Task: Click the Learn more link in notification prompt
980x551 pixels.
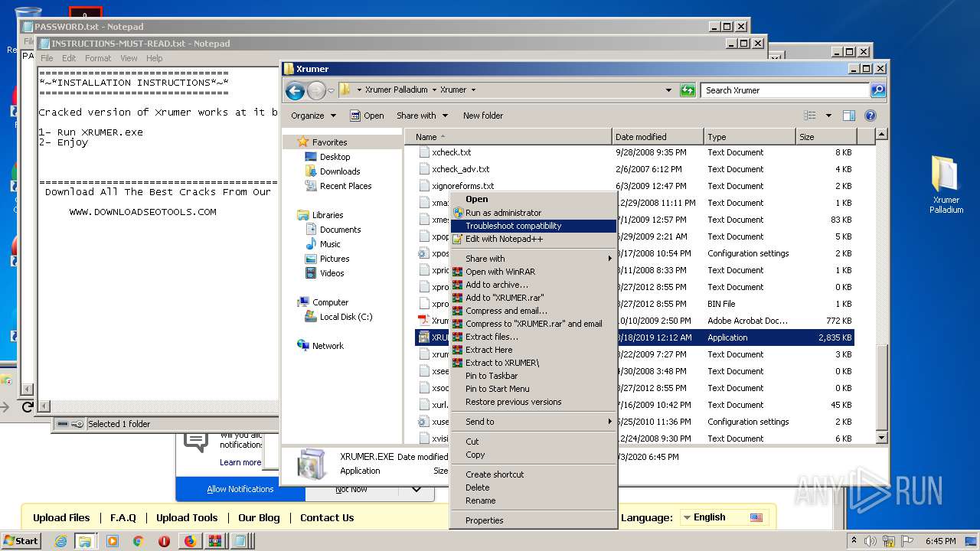Action: [x=240, y=462]
